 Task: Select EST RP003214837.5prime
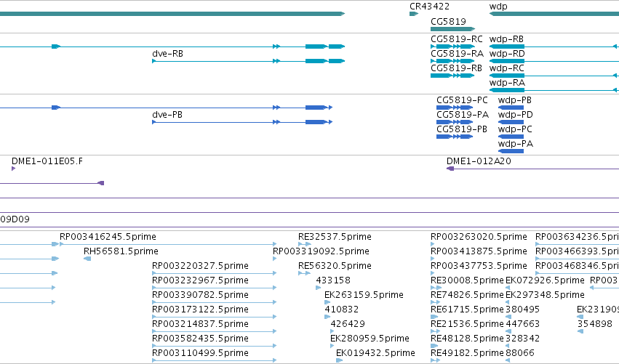[x=200, y=324]
